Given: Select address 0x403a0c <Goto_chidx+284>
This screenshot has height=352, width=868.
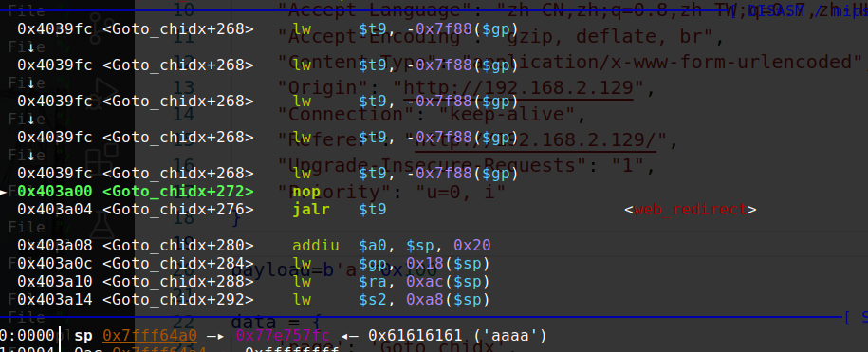Looking at the screenshot, I should click(x=136, y=264).
